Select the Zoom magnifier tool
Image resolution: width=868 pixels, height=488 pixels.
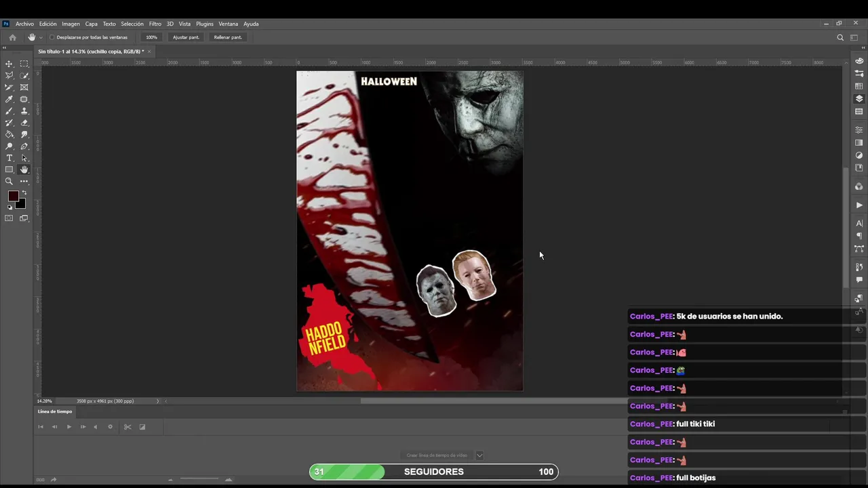point(9,182)
